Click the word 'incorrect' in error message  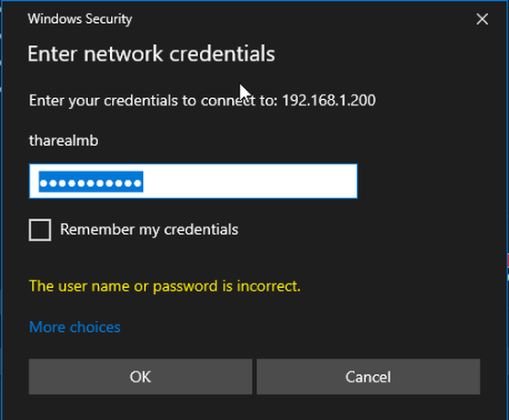click(269, 286)
